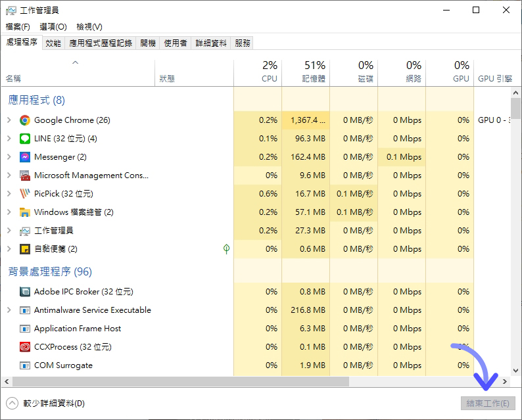
Task: Switch to the 服務 tab
Action: coord(242,43)
